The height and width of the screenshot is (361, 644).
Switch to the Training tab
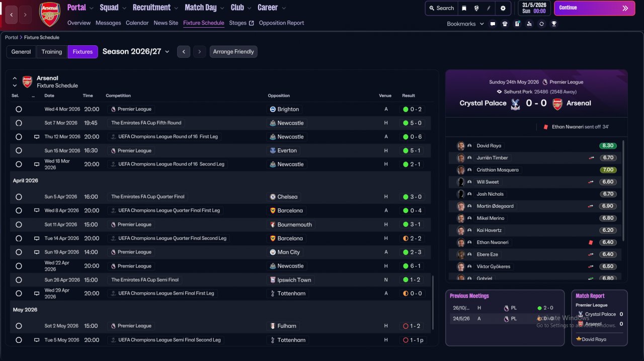[52, 52]
